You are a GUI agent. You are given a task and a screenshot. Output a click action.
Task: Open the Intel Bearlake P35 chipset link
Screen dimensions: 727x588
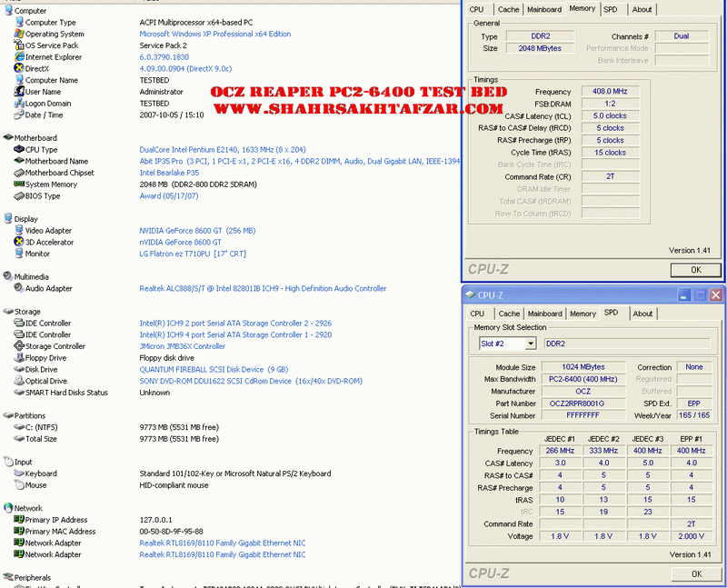169,173
